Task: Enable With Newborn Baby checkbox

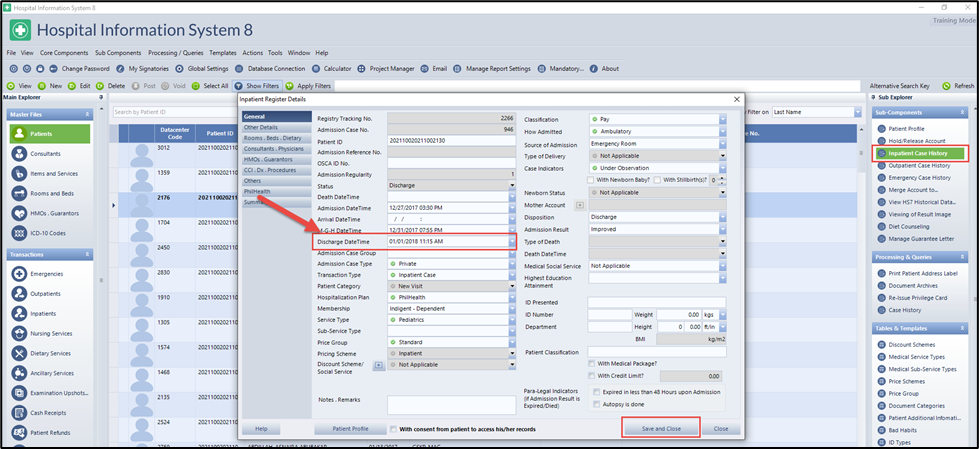Action: click(592, 180)
